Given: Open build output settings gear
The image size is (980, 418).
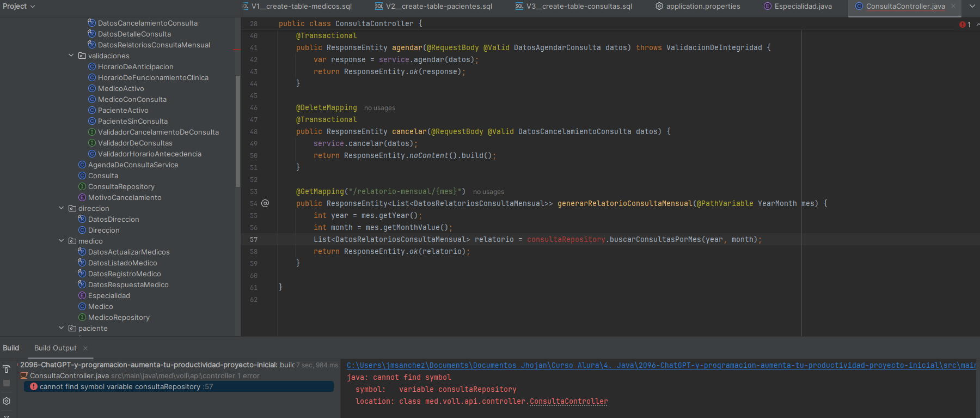Looking at the screenshot, I should click(7, 401).
